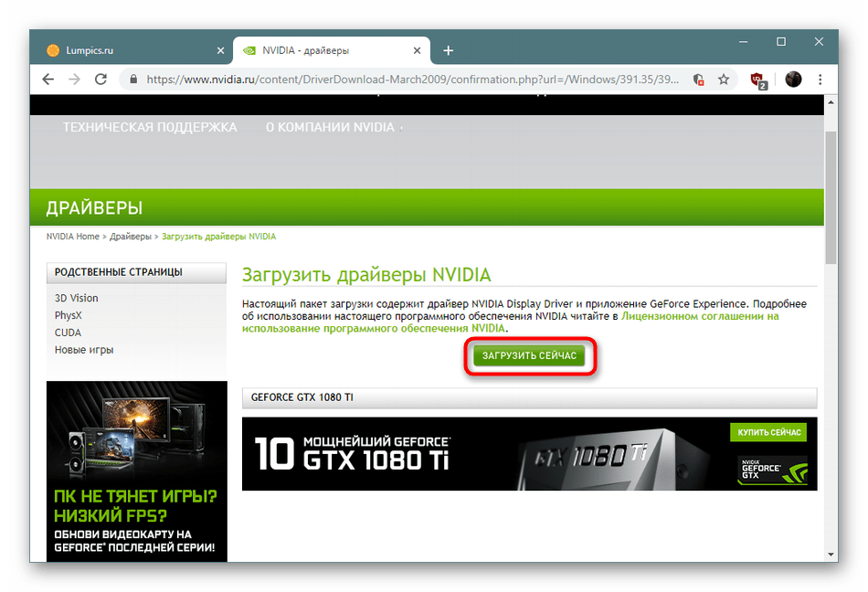
Task: Reload the NVIDIA page
Action: click(101, 79)
